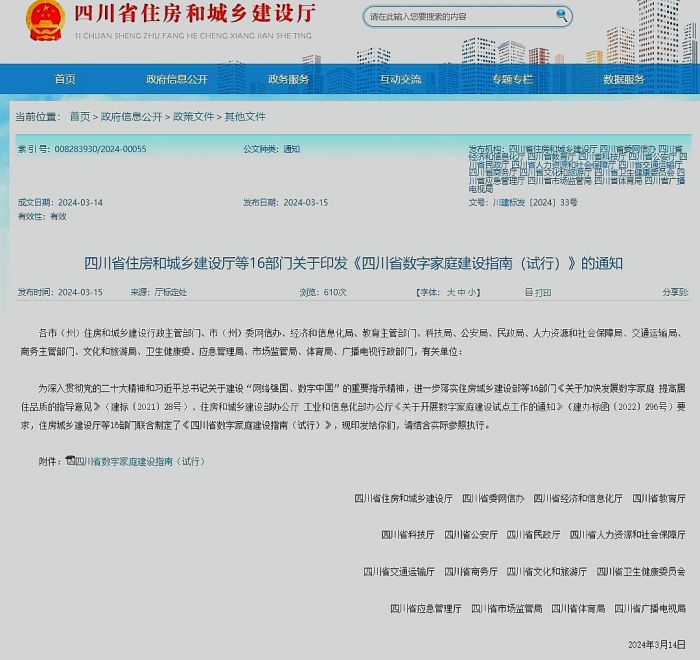
Task: Open the 政府信息公开 navigation menu
Action: coord(177,79)
